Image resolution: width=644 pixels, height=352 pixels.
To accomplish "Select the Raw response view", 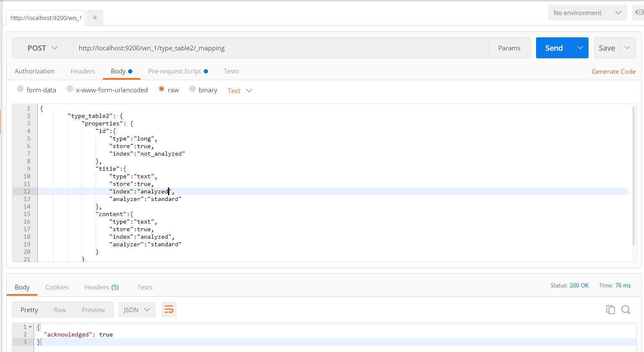I will 60,310.
